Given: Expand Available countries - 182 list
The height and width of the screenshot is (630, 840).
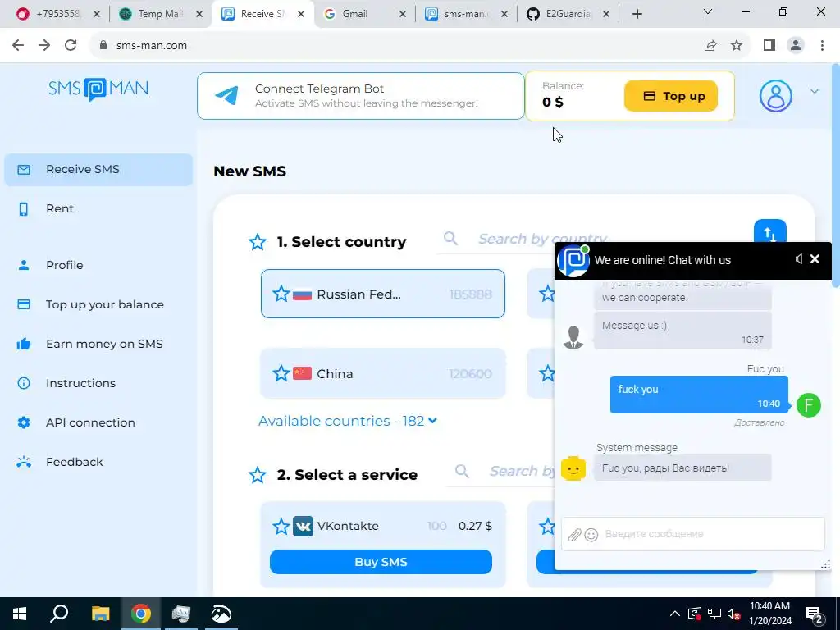Looking at the screenshot, I should 348,421.
